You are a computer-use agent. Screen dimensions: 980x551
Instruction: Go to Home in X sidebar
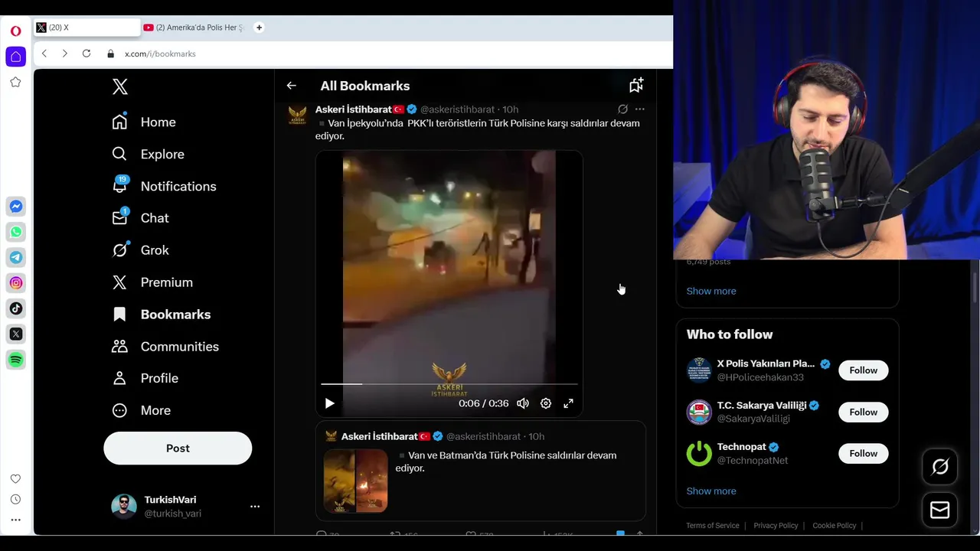tap(144, 122)
